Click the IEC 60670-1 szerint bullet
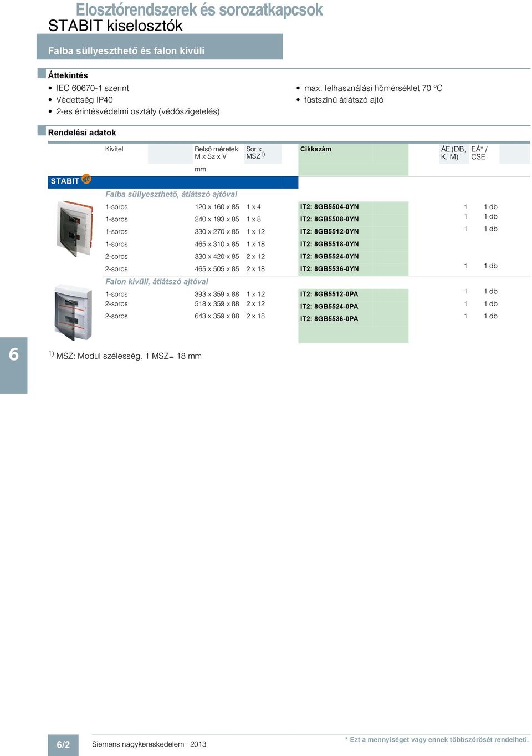The image size is (532, 756). (93, 88)
